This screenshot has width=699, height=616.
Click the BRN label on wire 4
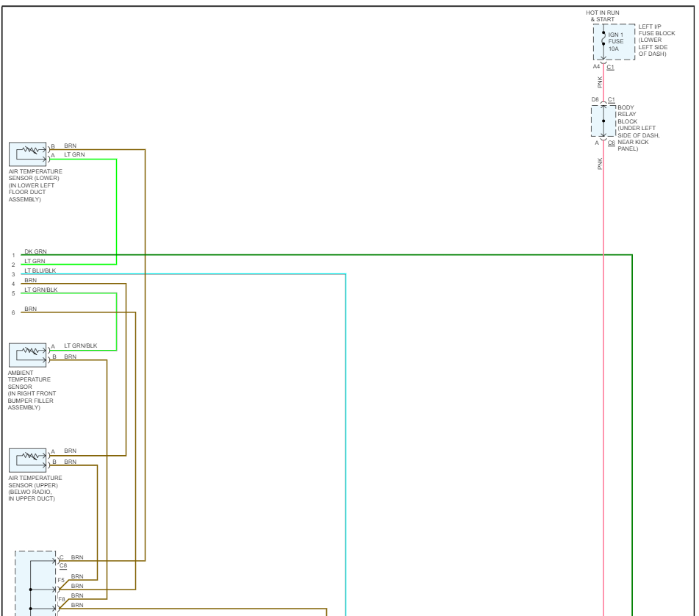click(x=30, y=280)
